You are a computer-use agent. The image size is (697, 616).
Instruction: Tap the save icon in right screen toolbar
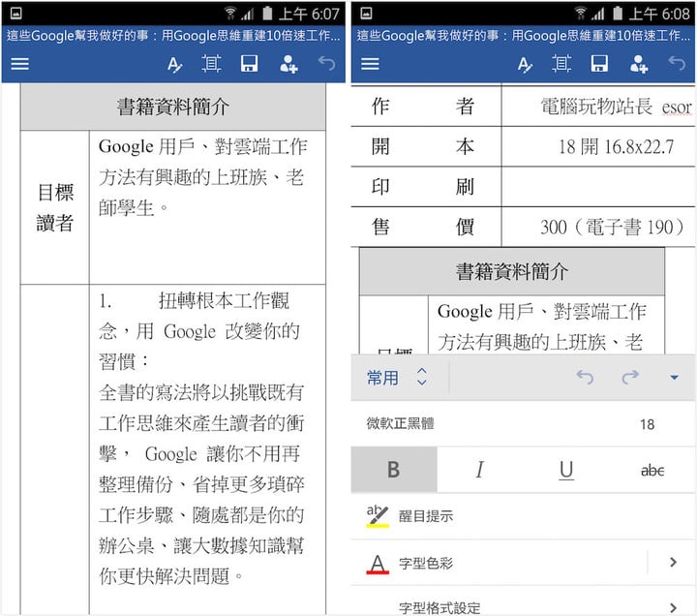coord(599,64)
